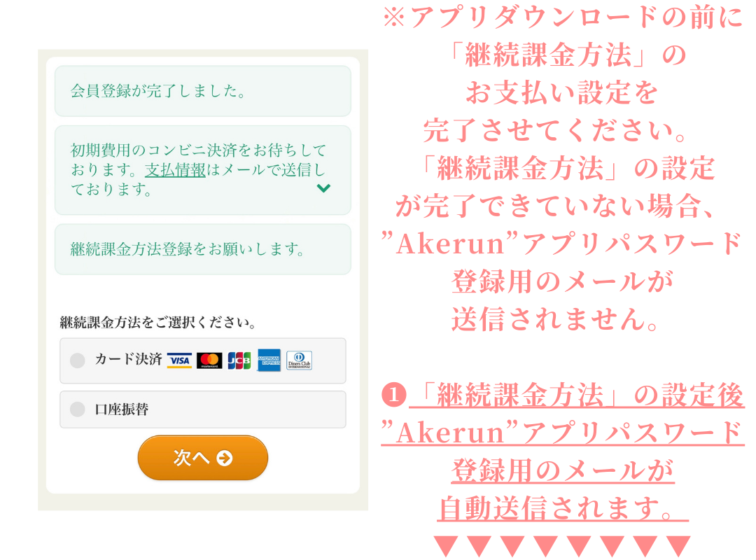Choose the 口座振替 payment option row

point(203,409)
